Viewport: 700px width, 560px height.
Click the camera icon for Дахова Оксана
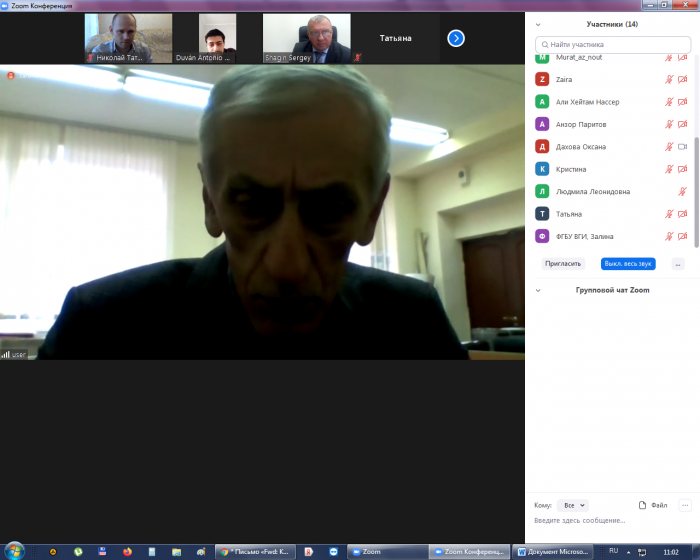[683, 147]
